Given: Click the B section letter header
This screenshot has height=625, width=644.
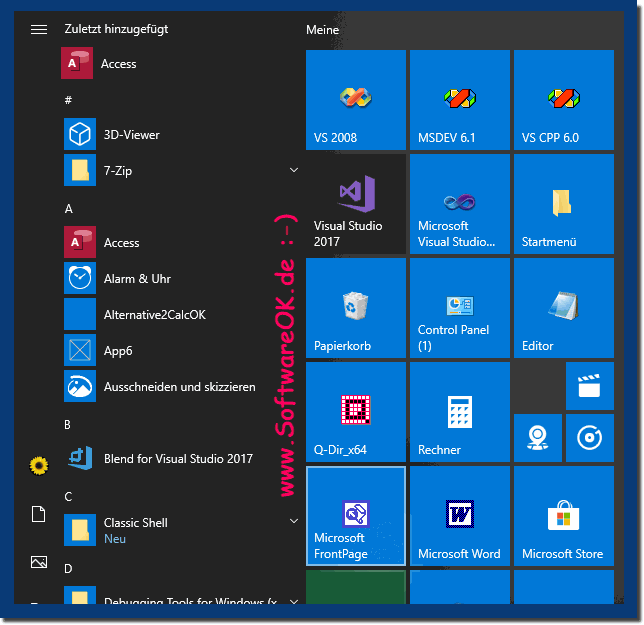Looking at the screenshot, I should coord(67,424).
